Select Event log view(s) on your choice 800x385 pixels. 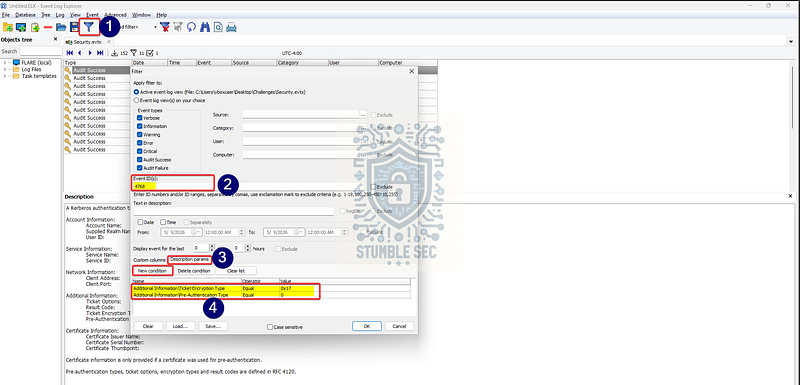[136, 100]
